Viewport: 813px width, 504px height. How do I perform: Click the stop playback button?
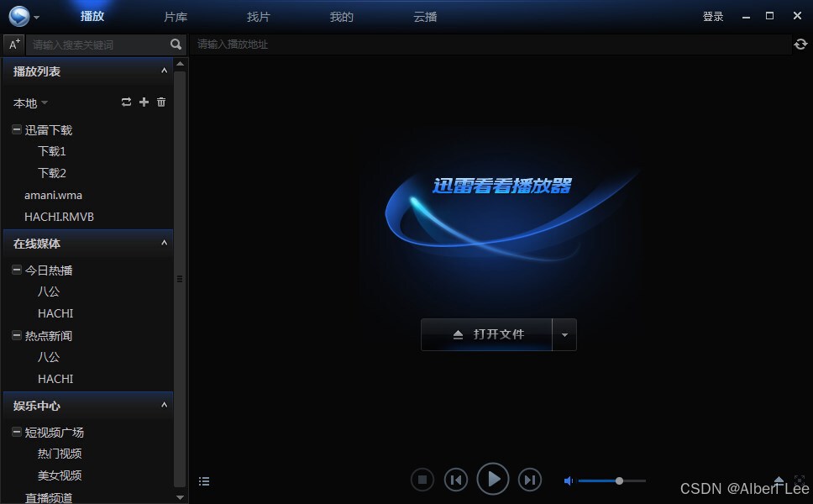click(422, 480)
